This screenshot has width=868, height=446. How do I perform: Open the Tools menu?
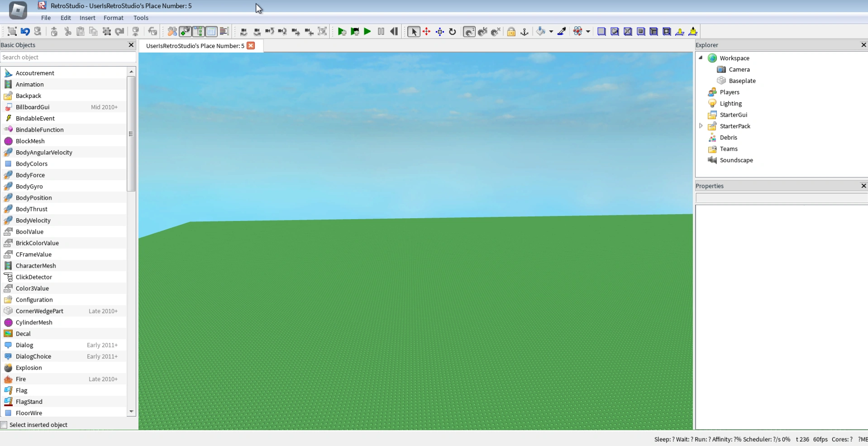pos(141,18)
